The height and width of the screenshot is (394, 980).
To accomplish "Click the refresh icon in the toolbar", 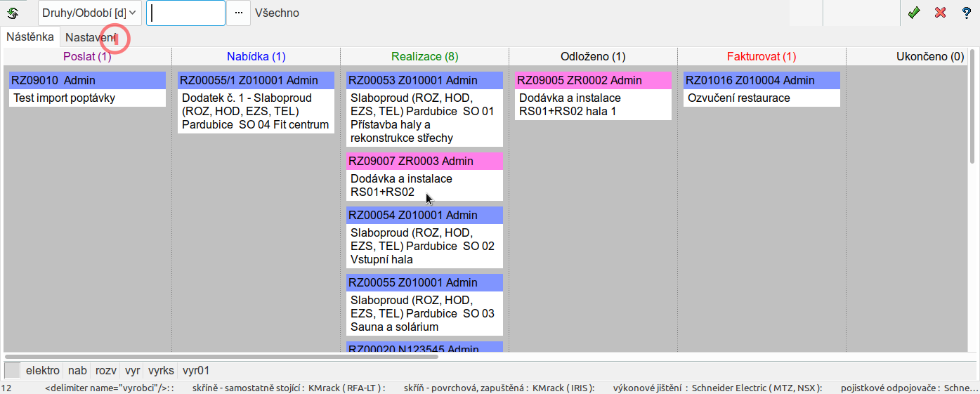I will click(13, 13).
